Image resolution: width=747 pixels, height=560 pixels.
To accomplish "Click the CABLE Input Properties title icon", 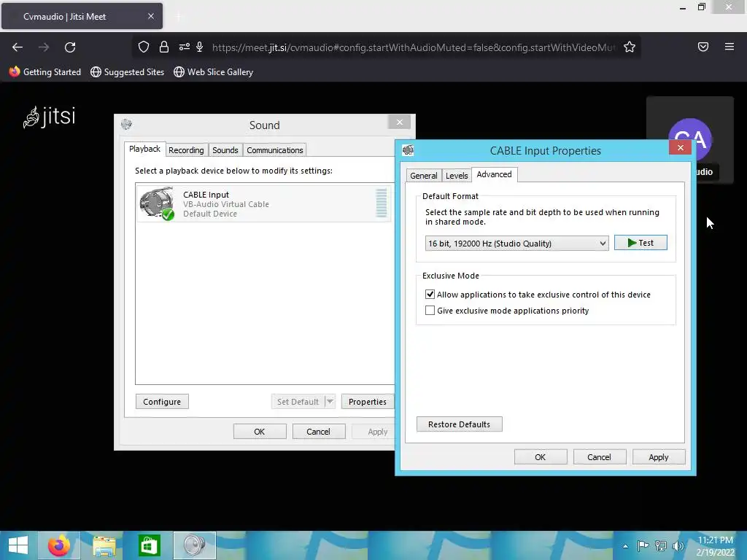I will coord(408,150).
